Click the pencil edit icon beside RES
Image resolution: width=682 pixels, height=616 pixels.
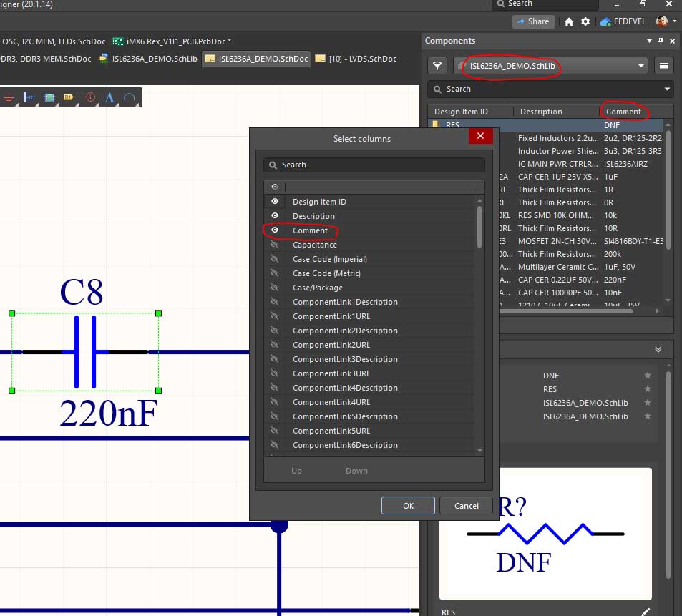point(646,612)
